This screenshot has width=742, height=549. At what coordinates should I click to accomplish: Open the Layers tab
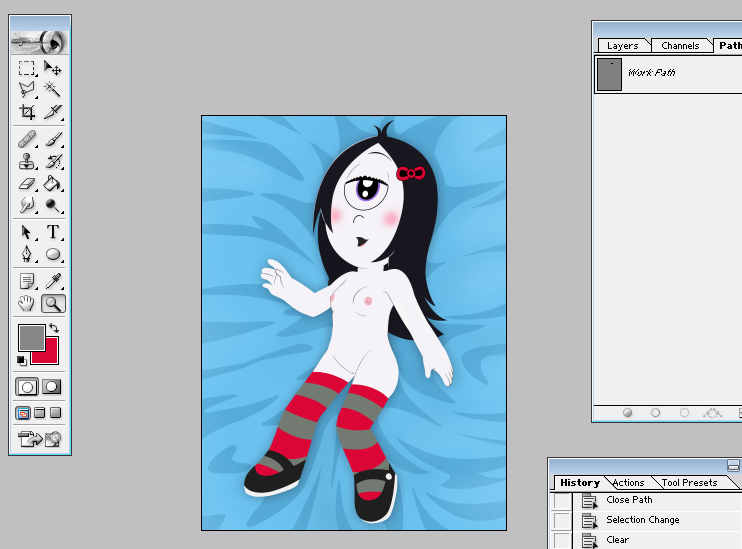point(622,46)
